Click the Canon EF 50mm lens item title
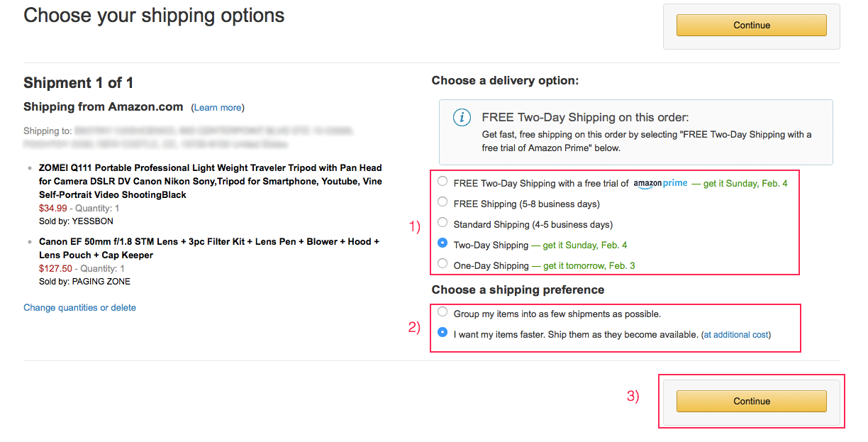The image size is (868, 442). coord(209,248)
